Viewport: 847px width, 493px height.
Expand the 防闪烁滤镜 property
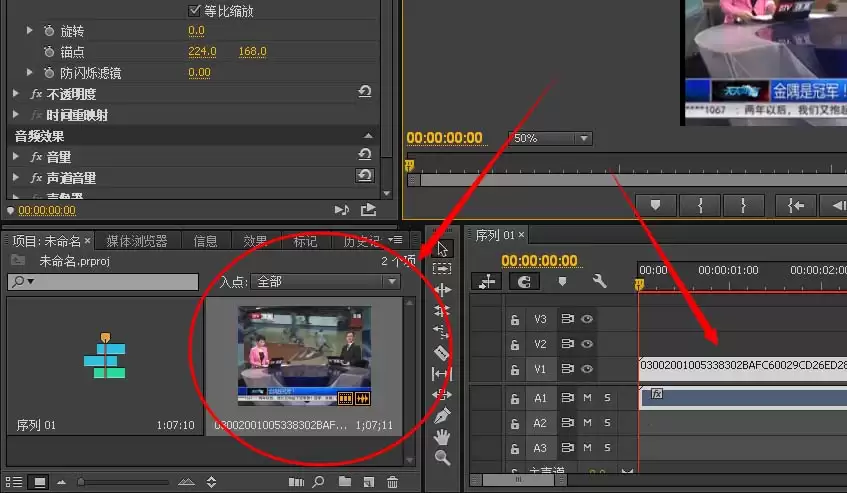pos(30,72)
